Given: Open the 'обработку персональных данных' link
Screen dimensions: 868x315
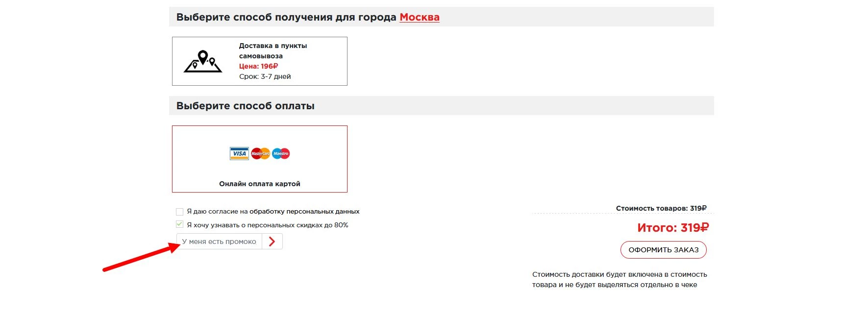Looking at the screenshot, I should pyautogui.click(x=304, y=212).
